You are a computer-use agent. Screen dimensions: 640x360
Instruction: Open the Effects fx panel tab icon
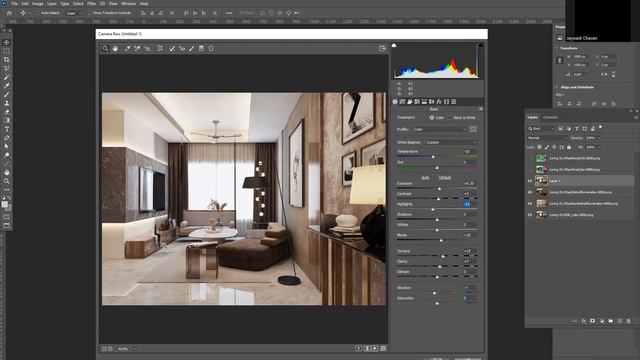pos(439,102)
